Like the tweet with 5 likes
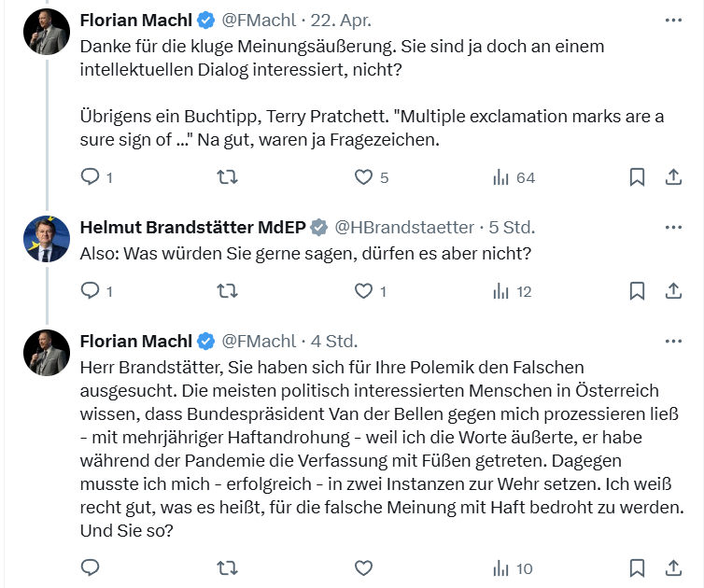Screen dimensions: 704x588 pos(363,177)
